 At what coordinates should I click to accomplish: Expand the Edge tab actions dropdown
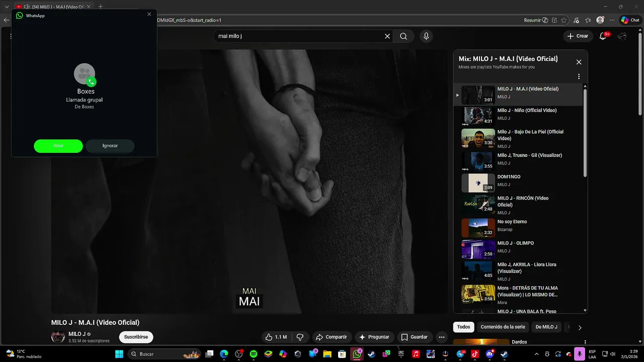pyautogui.click(x=7, y=7)
